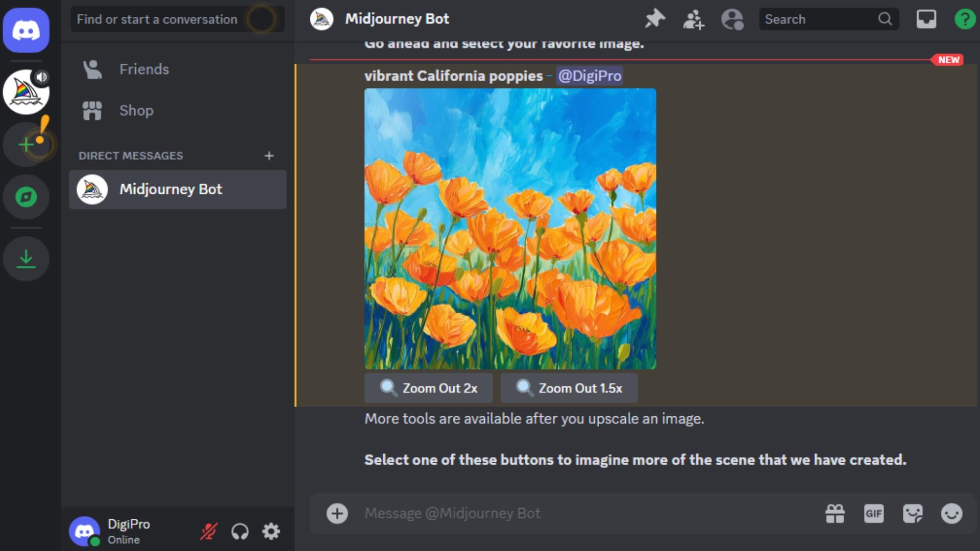Unmute microphone in user panel

point(208,532)
